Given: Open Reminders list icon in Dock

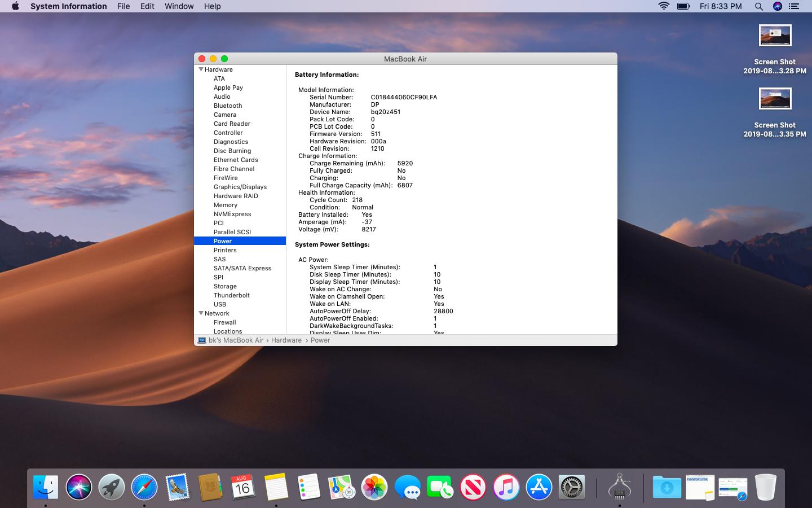Looking at the screenshot, I should (308, 487).
